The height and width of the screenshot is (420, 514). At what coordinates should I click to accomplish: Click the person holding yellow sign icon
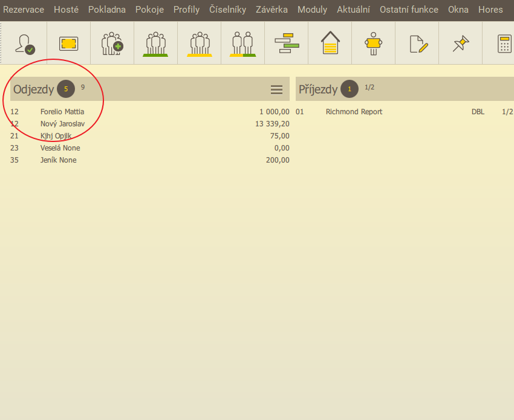373,44
